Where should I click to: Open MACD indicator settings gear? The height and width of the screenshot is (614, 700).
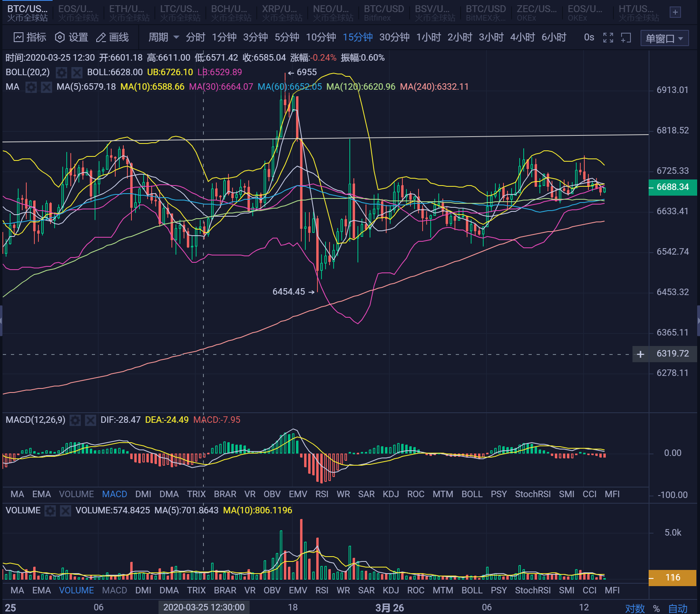(x=75, y=420)
